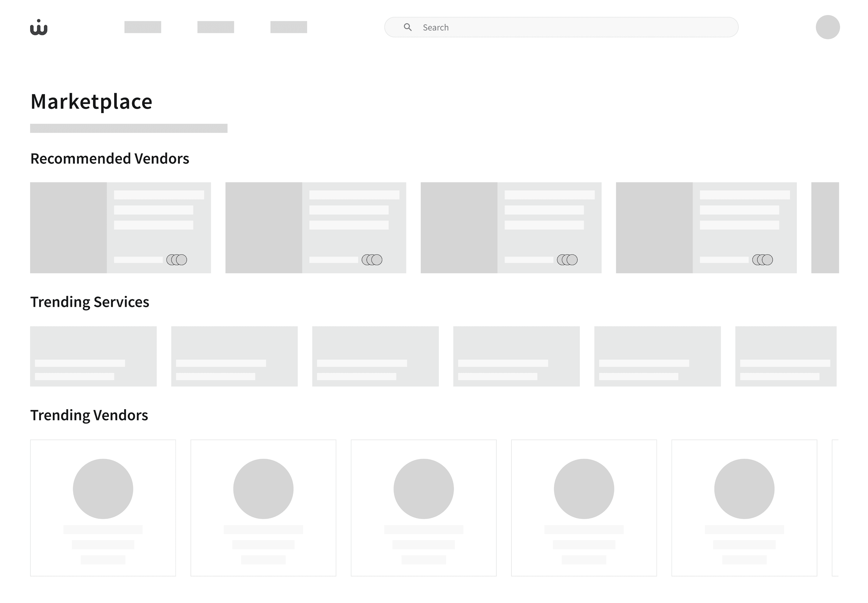Open the partially visible sixth trending service

(786, 356)
